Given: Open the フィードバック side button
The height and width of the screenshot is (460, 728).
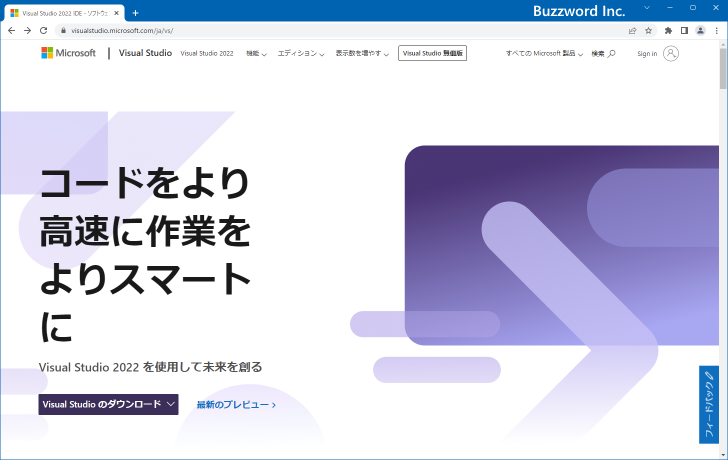Looking at the screenshot, I should point(708,404).
